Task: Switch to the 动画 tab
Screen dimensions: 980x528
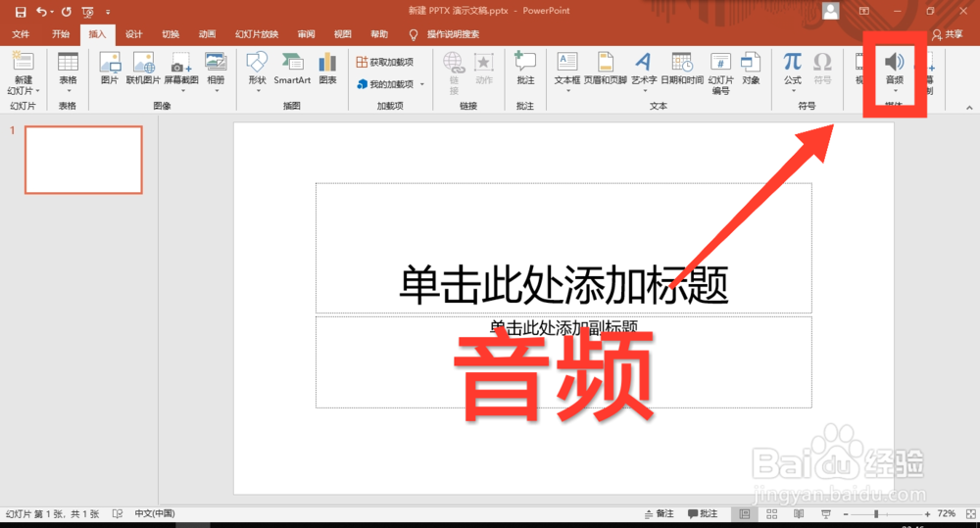Action: [x=207, y=34]
